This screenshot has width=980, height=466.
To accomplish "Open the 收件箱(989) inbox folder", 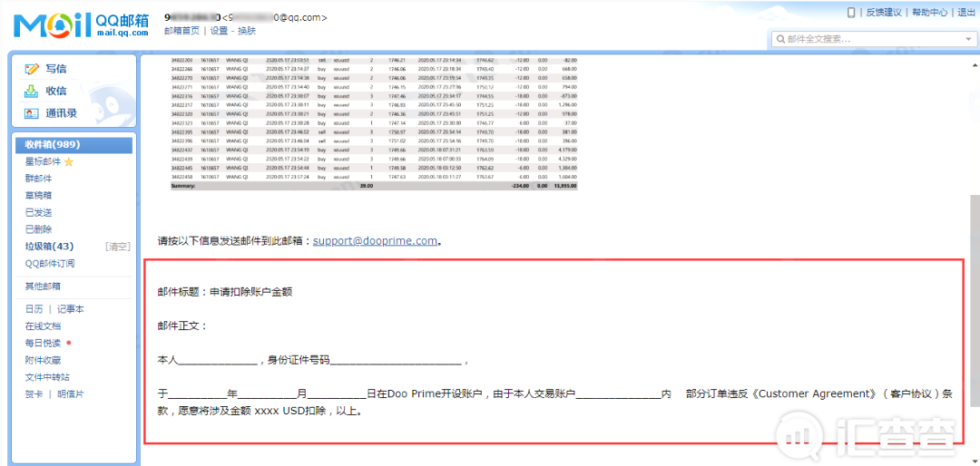I will point(73,145).
